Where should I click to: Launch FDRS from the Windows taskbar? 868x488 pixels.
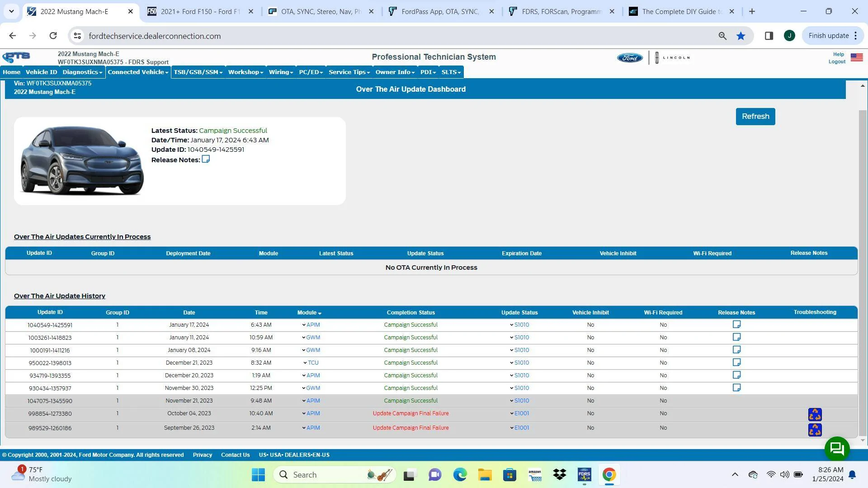click(584, 475)
